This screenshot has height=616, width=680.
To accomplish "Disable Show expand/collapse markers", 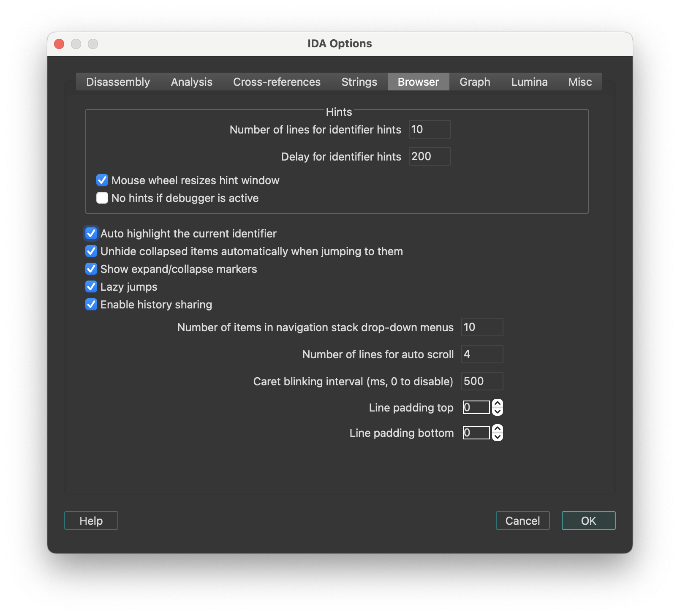I will (91, 269).
